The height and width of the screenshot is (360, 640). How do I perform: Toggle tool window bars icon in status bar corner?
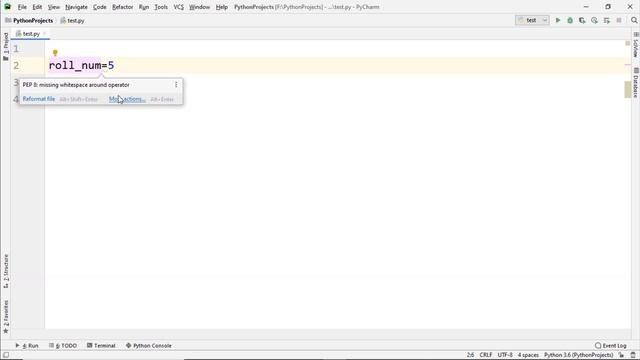[x=6, y=355]
